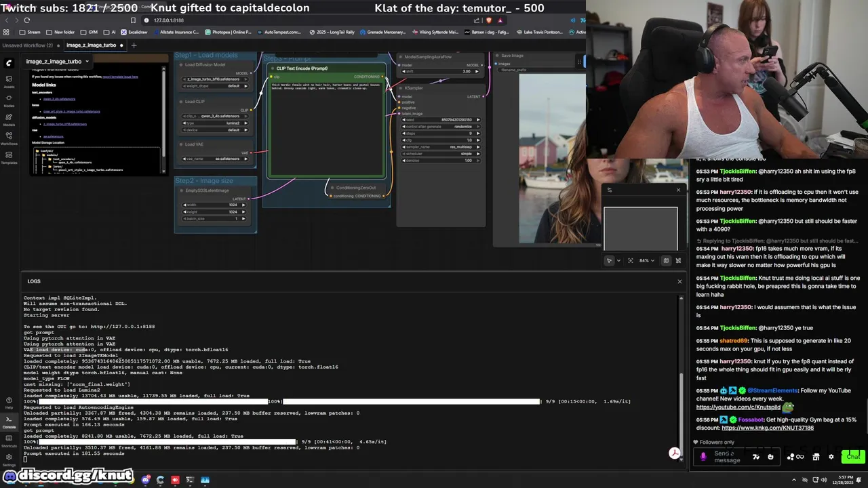
Task: Toggle Load Diffusion Model node collapse dot
Action: 181,65
